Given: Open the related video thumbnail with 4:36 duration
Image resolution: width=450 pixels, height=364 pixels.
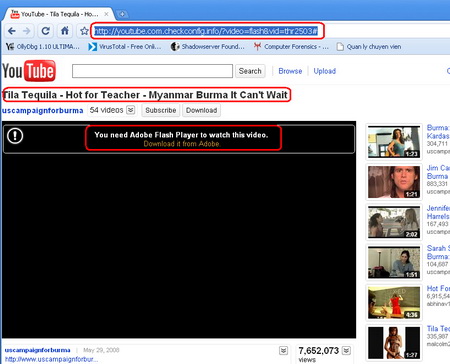Looking at the screenshot, I should [x=394, y=303].
